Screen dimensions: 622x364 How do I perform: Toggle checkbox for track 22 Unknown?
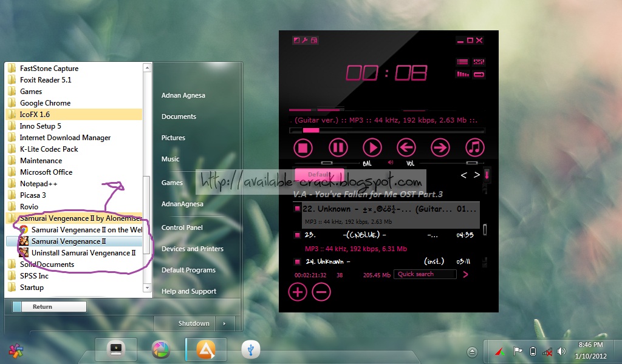(x=296, y=209)
